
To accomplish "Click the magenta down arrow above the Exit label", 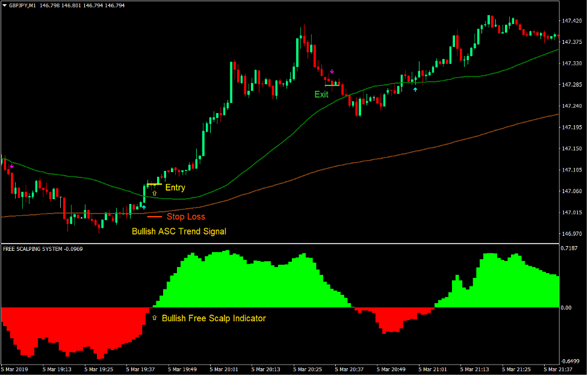I will click(x=331, y=72).
